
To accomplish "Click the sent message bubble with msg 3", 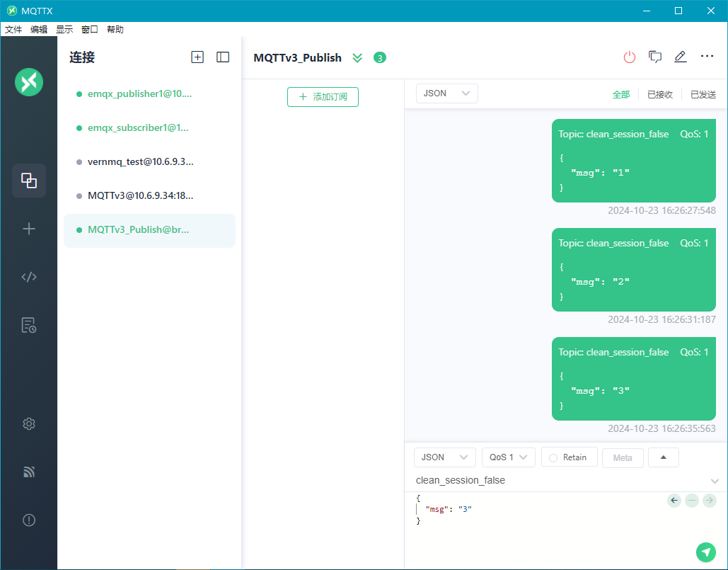I will (634, 379).
